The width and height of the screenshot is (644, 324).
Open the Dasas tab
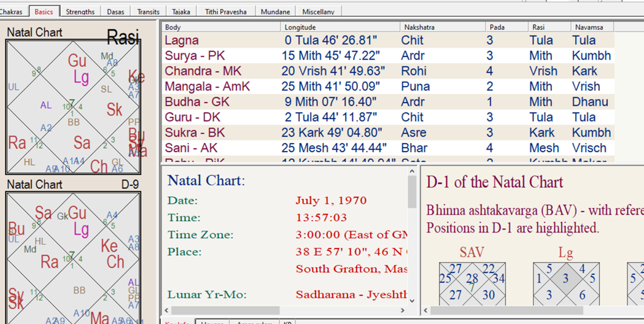[x=115, y=12]
